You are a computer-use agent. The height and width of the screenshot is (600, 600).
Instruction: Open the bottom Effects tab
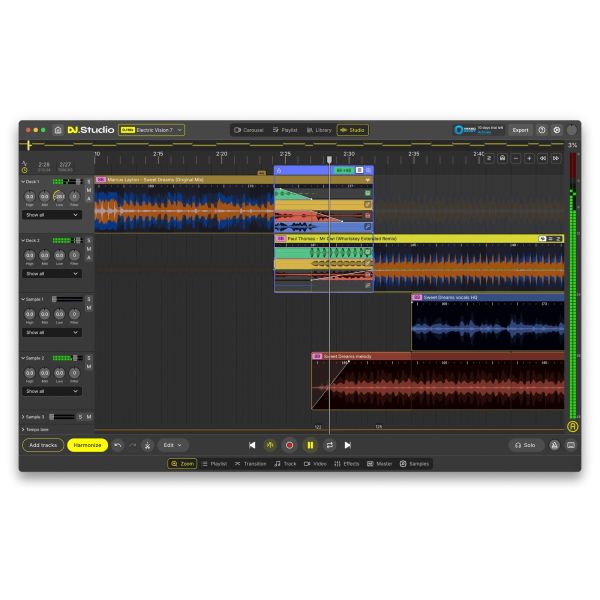[x=347, y=464]
